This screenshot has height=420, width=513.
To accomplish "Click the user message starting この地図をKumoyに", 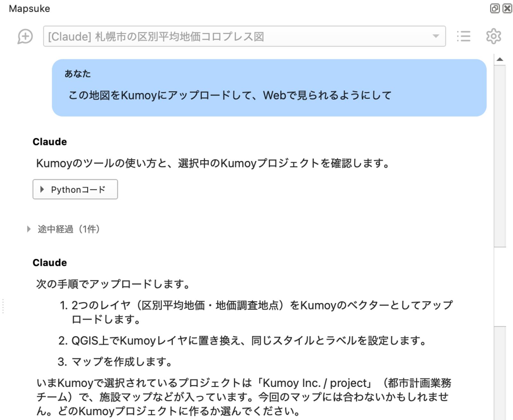I will click(269, 88).
